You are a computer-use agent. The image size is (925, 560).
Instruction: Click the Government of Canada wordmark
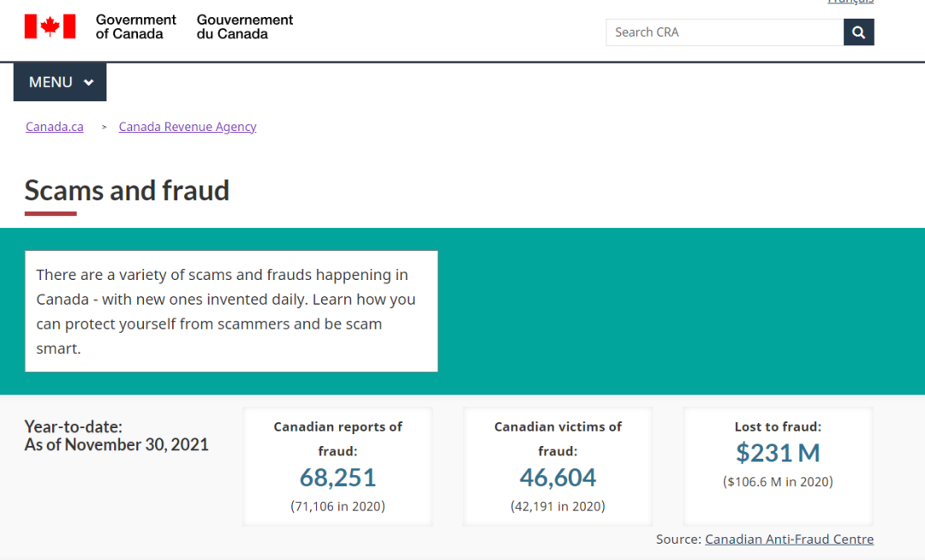135,27
